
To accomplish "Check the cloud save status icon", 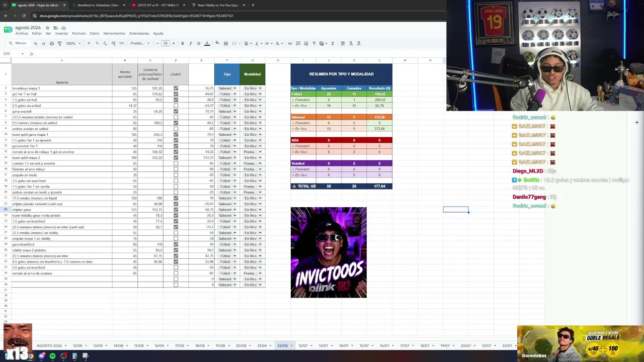I will (64, 28).
